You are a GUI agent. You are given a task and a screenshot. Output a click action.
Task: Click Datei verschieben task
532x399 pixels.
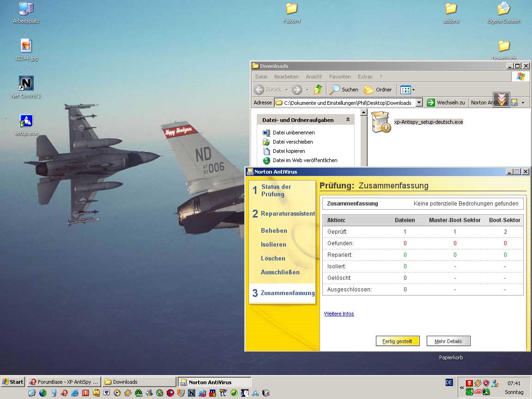(x=288, y=142)
